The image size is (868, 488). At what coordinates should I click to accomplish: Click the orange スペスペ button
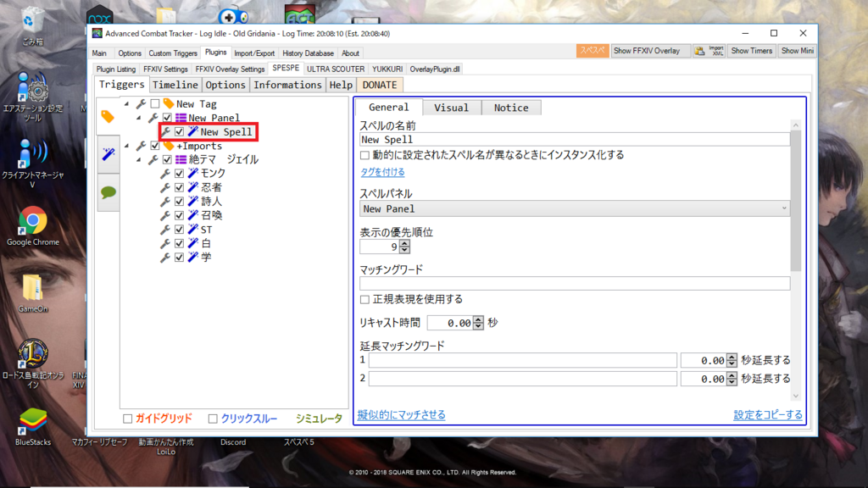pos(593,51)
